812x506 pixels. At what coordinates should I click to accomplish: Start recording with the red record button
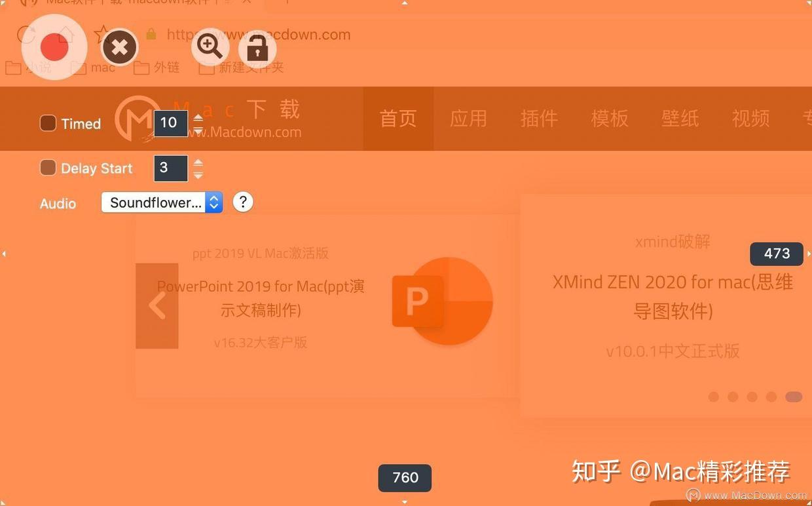[x=54, y=47]
